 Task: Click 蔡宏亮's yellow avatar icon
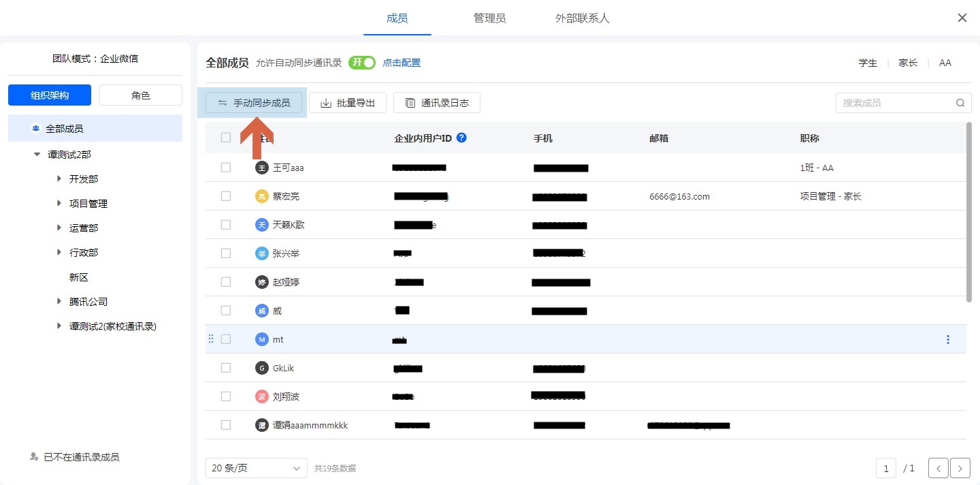[261, 196]
